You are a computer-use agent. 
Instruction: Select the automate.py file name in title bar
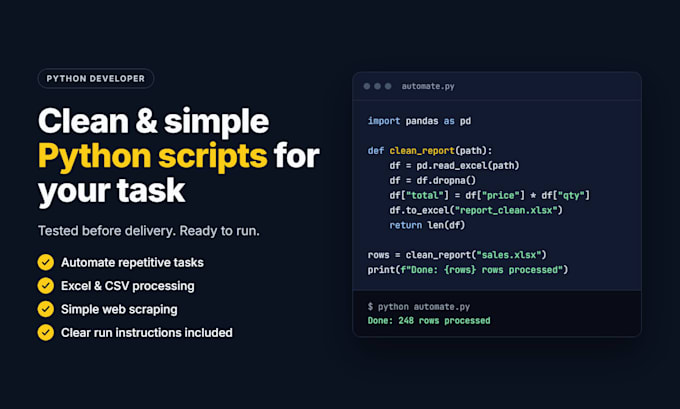(428, 86)
